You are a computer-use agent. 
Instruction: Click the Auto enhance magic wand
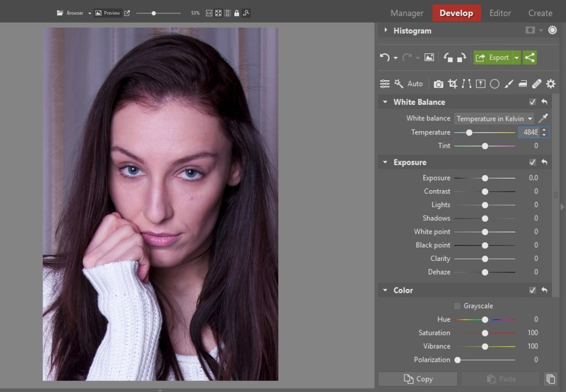coord(398,83)
